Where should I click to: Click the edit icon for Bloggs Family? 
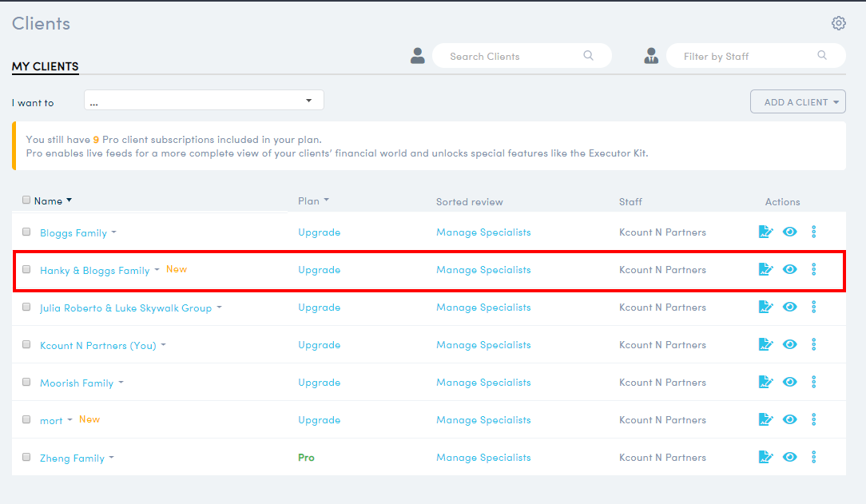coord(765,232)
